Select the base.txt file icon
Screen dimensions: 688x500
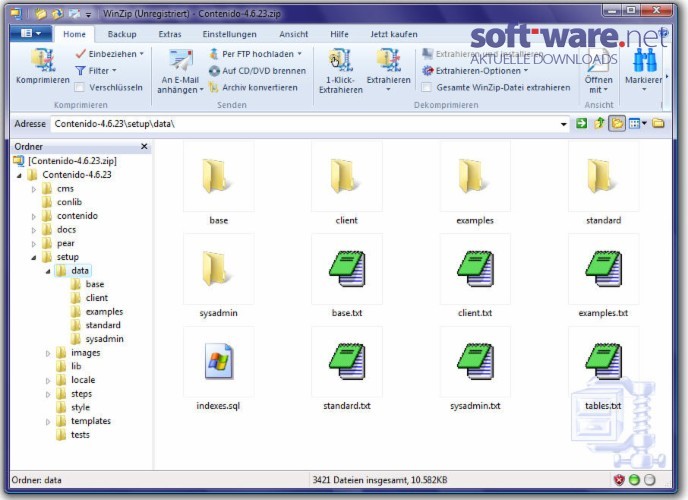point(347,268)
